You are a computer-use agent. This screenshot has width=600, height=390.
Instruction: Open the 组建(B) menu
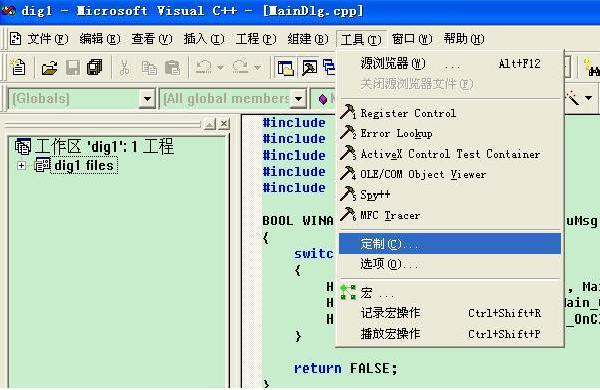coord(308,39)
